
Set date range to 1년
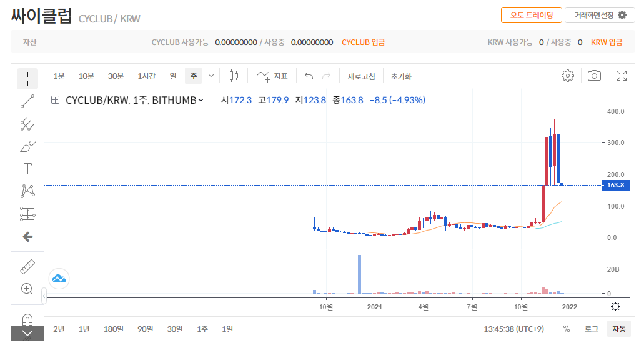coord(84,329)
